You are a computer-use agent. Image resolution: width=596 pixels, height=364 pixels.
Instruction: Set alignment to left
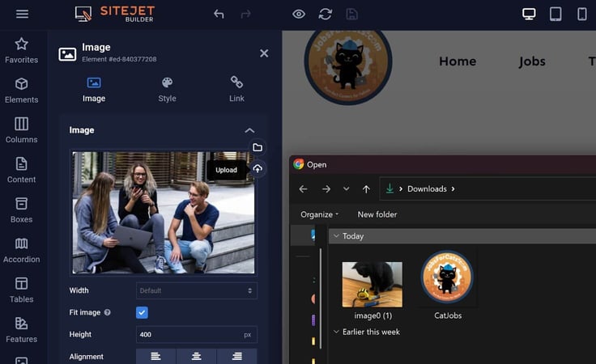pos(155,357)
